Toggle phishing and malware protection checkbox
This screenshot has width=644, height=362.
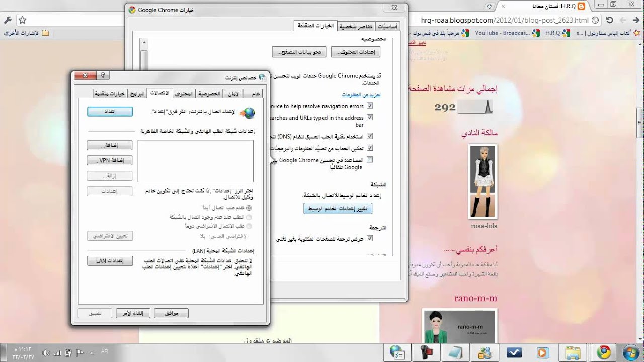pos(370,148)
